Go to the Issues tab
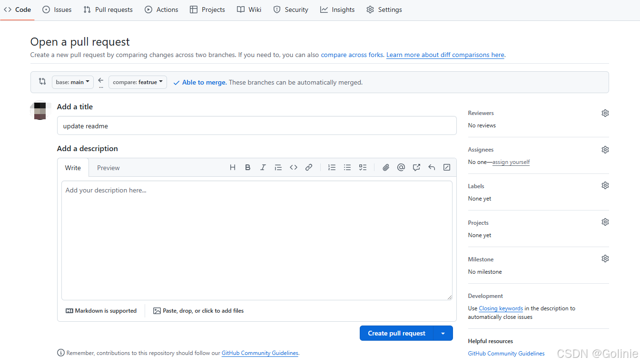The height and width of the screenshot is (364, 640). pos(57,10)
